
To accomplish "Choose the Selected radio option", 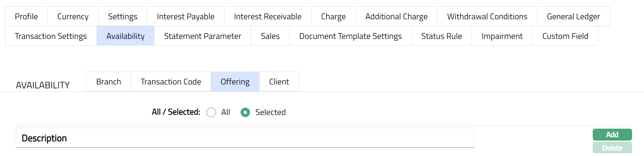I will pyautogui.click(x=245, y=112).
